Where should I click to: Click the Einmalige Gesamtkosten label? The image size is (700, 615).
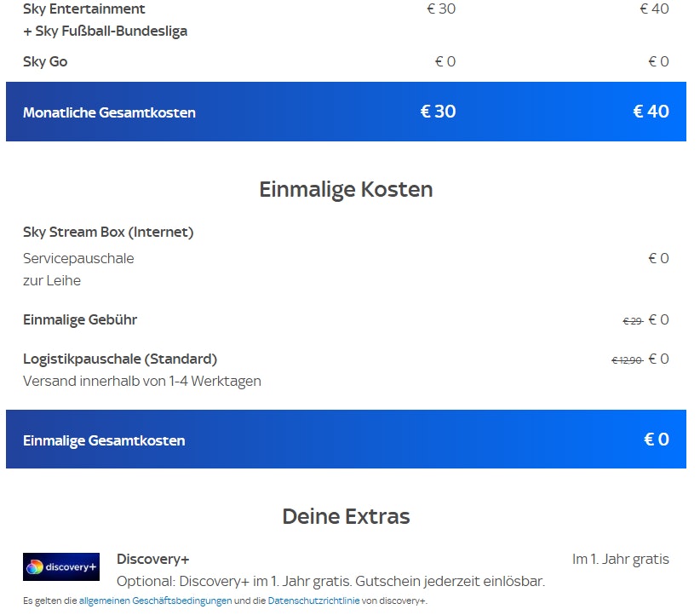tap(104, 440)
